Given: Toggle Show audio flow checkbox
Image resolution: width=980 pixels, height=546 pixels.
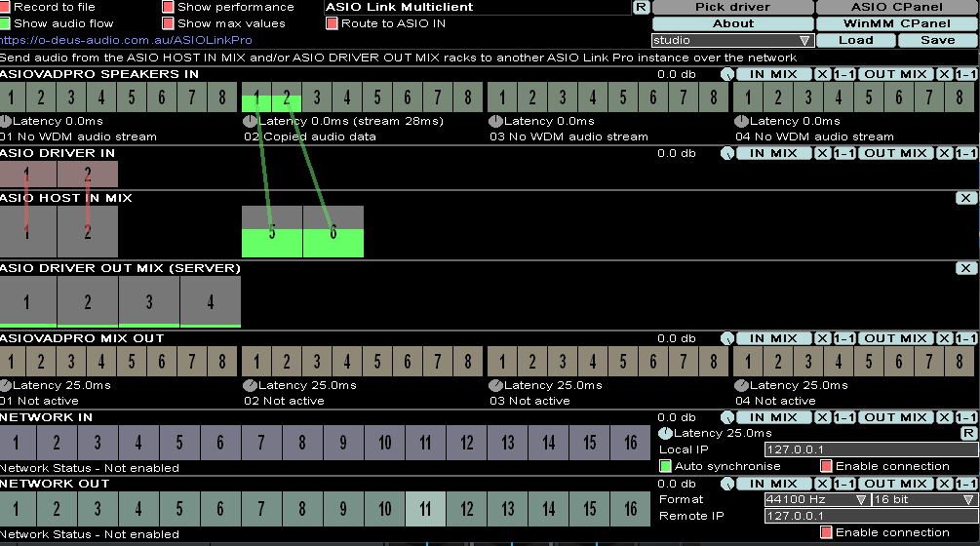Looking at the screenshot, I should pyautogui.click(x=5, y=23).
